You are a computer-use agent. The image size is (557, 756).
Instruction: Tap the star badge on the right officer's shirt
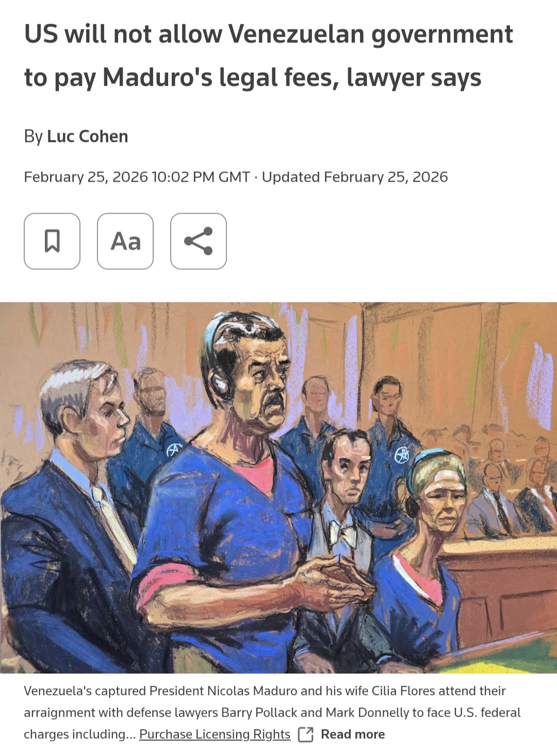pos(401,455)
